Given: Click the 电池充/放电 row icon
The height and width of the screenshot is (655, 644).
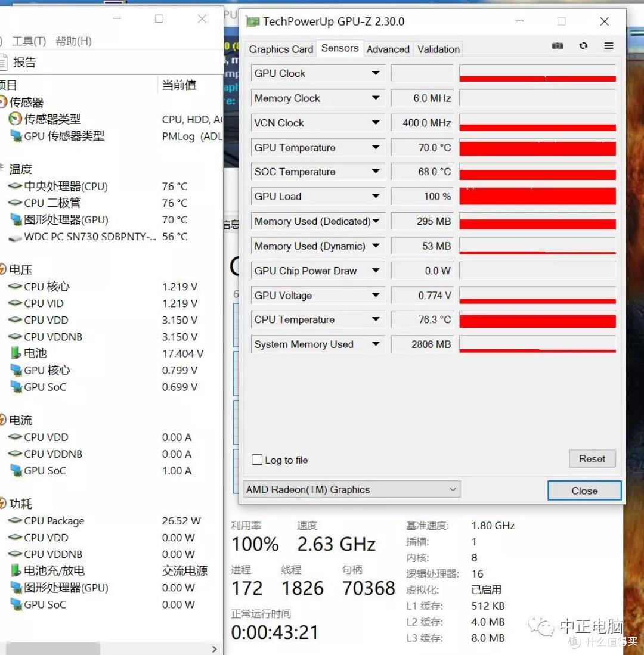Looking at the screenshot, I should 16,570.
